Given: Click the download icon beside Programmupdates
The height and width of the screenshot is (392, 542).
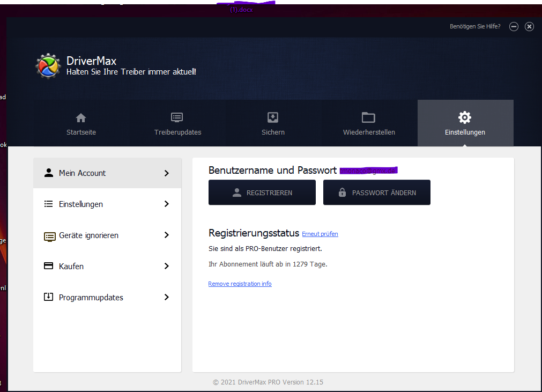Looking at the screenshot, I should pyautogui.click(x=49, y=297).
